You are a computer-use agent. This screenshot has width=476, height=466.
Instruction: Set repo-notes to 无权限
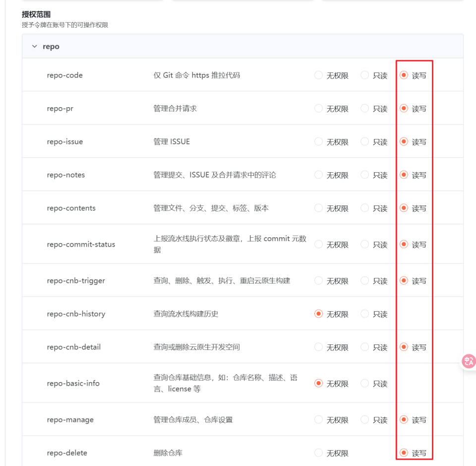pos(318,175)
